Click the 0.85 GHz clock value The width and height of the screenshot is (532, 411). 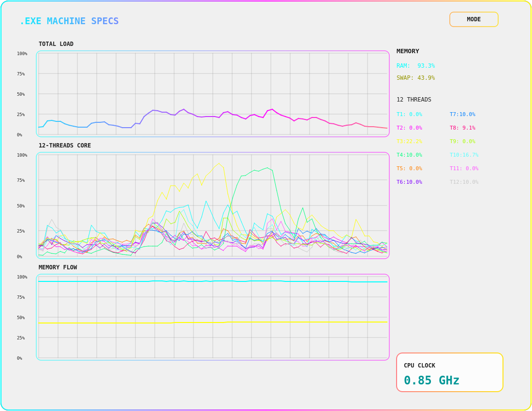coord(431,381)
